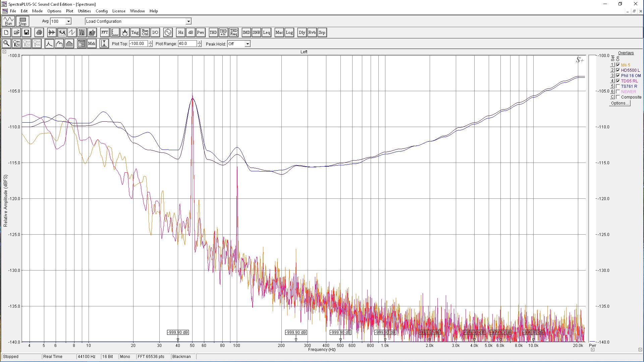Click the Plot Top input field
Viewport: 644px width, 362px height.
click(139, 44)
